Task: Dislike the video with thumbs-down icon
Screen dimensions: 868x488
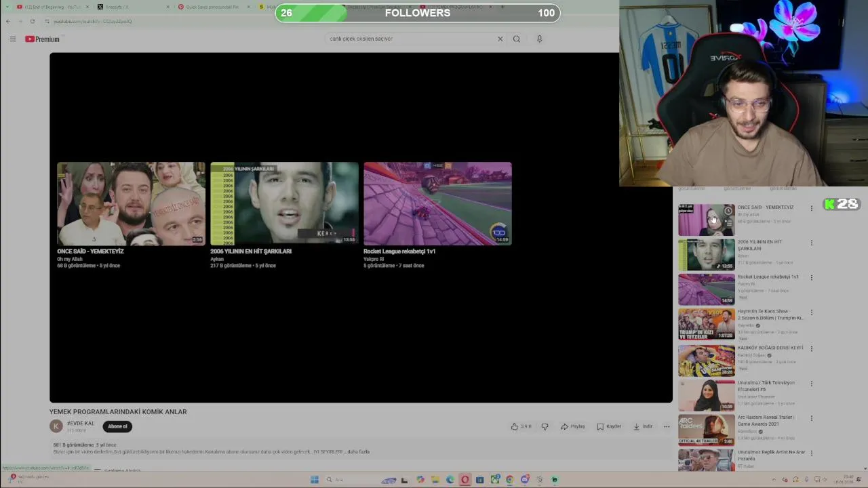Action: (x=545, y=426)
